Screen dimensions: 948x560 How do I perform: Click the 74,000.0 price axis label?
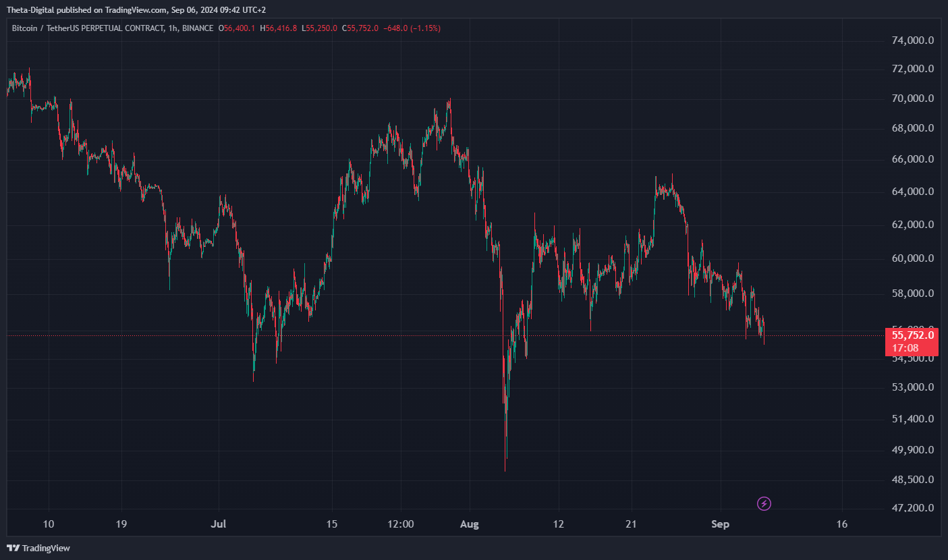point(912,40)
